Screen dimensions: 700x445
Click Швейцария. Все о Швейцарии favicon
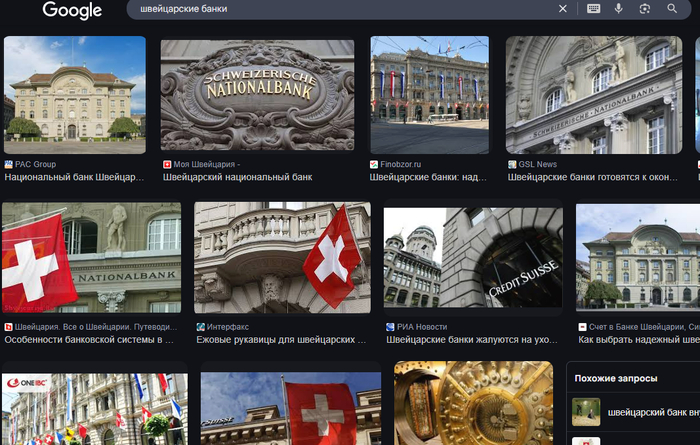point(8,327)
